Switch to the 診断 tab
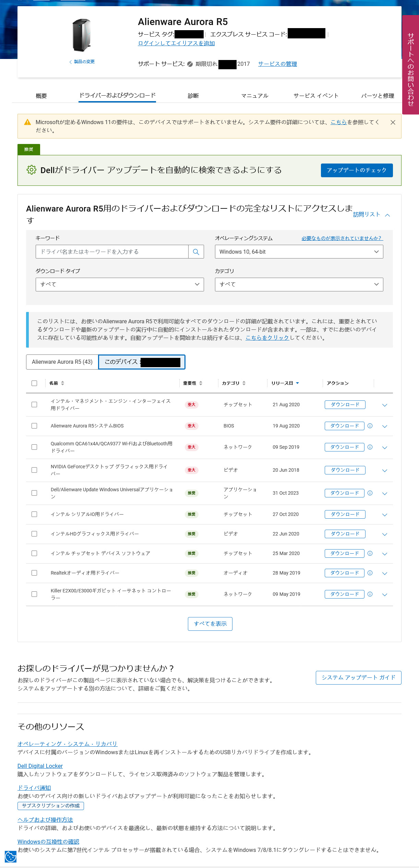Screen dimensions: 419x868 (x=193, y=96)
